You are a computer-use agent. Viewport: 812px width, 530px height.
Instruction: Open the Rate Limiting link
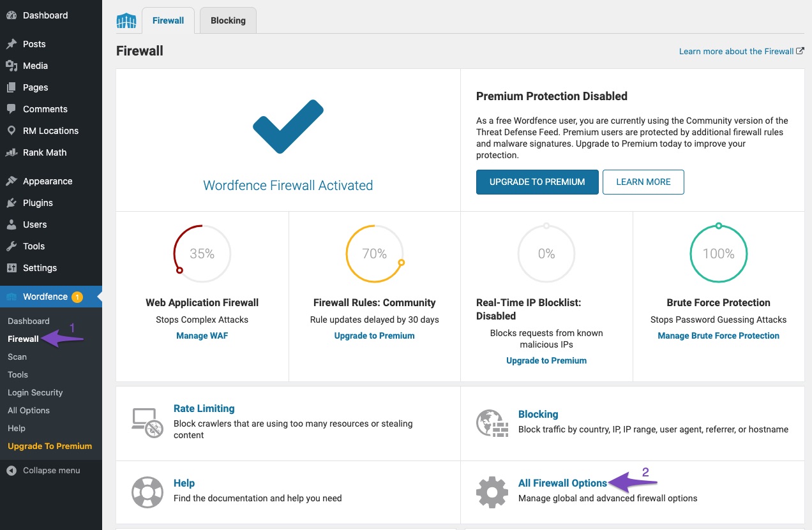[x=204, y=408]
